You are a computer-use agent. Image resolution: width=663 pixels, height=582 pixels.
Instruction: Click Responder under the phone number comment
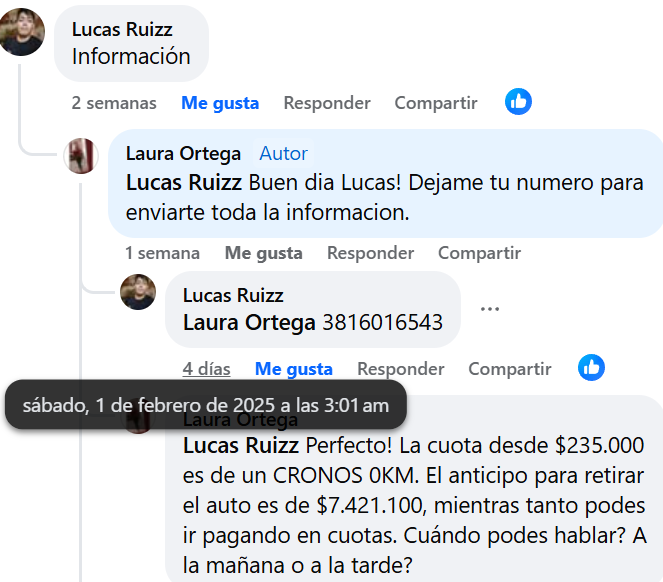point(401,369)
